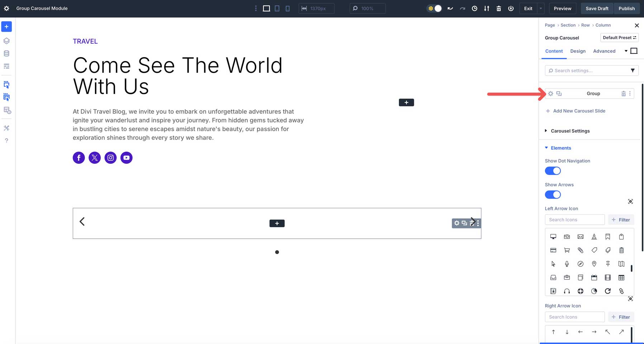644x344 pixels.
Task: Add New Carousel Slide
Action: [x=579, y=111]
